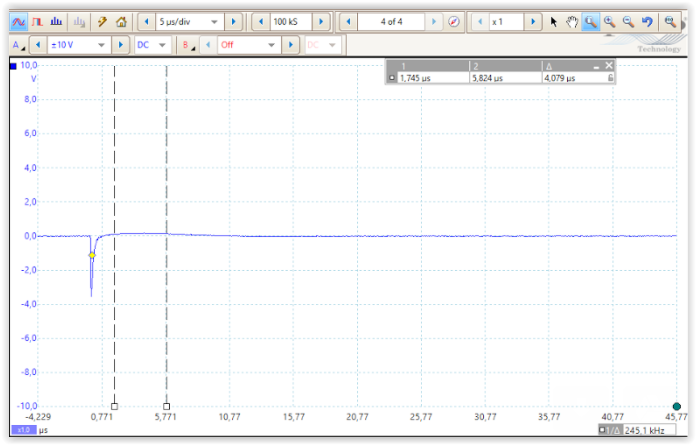Open Channel A DC coupling dropdown
Image resolution: width=696 pixels, height=445 pixels.
[162, 45]
